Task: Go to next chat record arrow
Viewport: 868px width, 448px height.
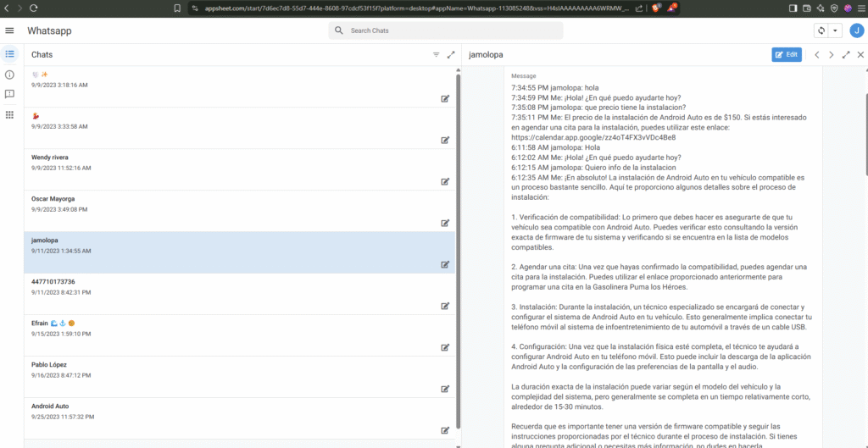Action: [x=831, y=55]
